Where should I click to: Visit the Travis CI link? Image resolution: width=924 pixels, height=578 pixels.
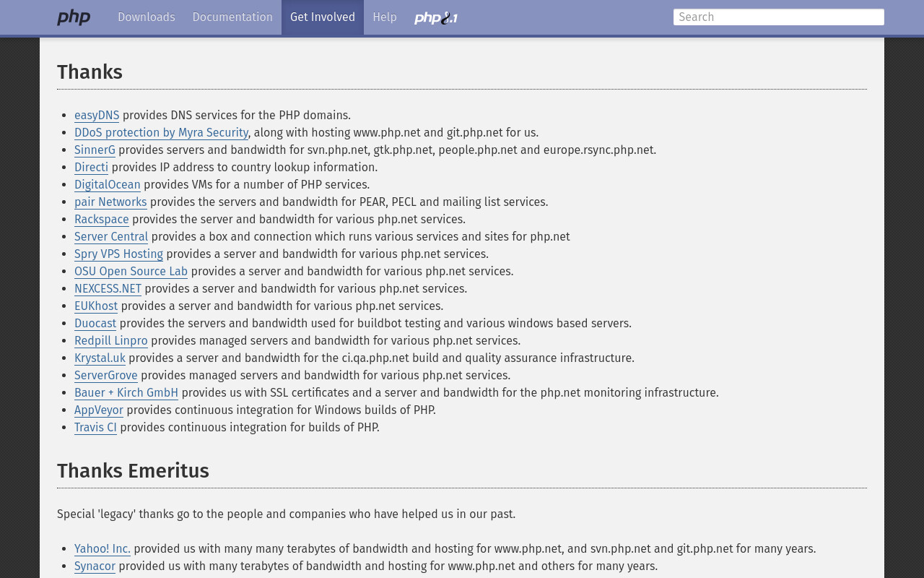[x=95, y=428]
